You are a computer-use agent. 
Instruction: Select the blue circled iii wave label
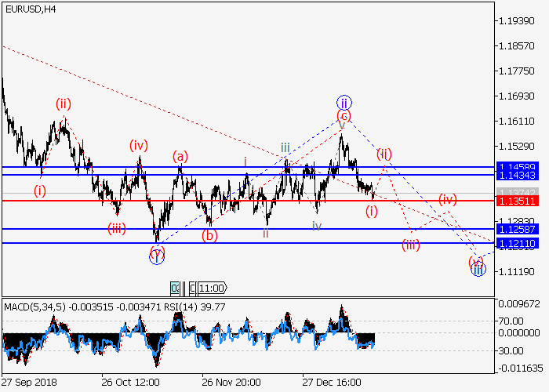click(478, 270)
